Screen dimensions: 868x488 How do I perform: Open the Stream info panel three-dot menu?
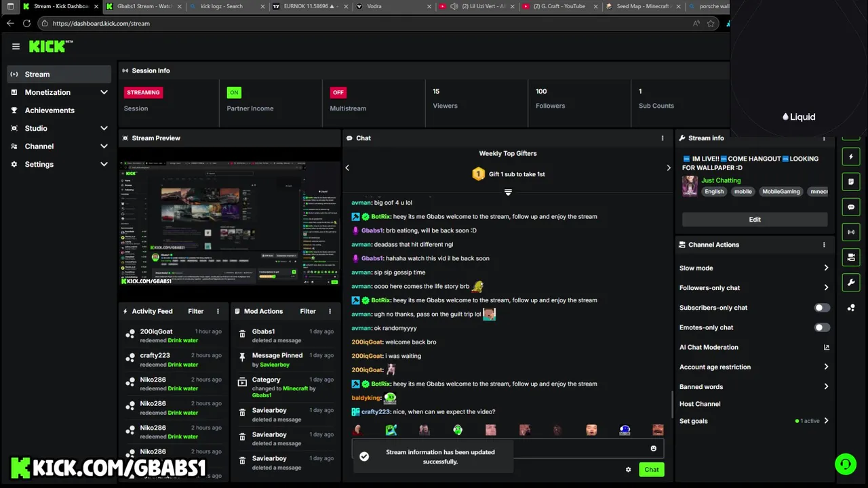point(824,138)
